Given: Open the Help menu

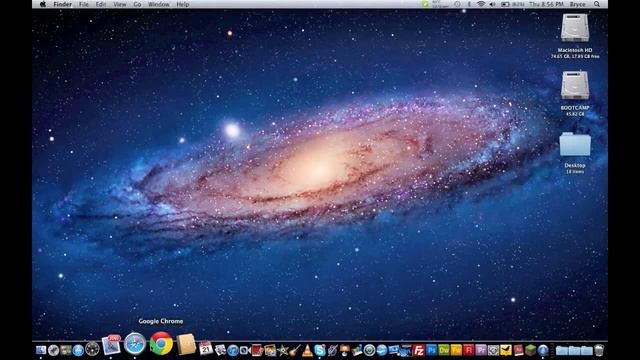Looking at the screenshot, I should pos(182,4).
